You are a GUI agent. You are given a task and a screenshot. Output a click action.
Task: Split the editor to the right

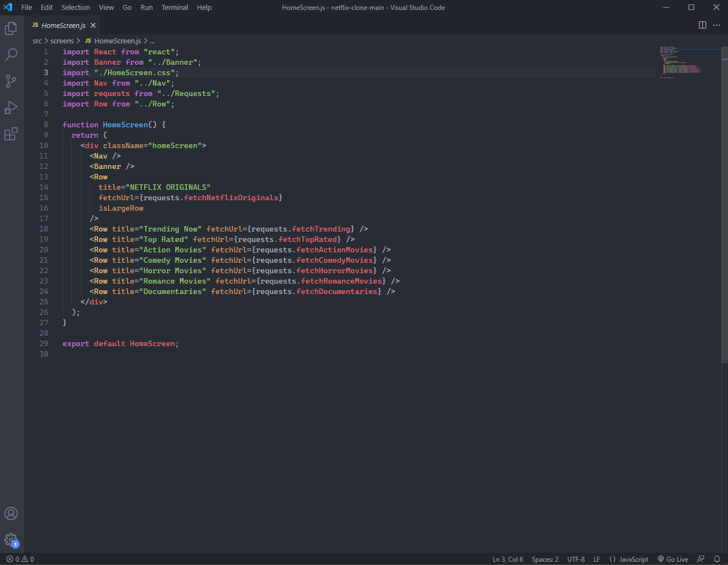coord(702,25)
